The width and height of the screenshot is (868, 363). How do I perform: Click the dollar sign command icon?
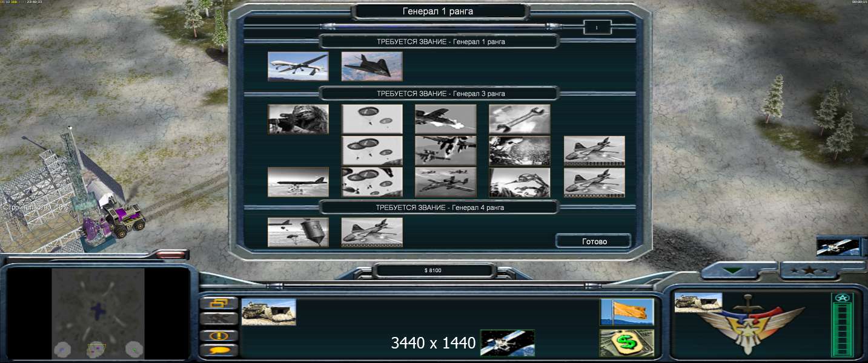[627, 342]
